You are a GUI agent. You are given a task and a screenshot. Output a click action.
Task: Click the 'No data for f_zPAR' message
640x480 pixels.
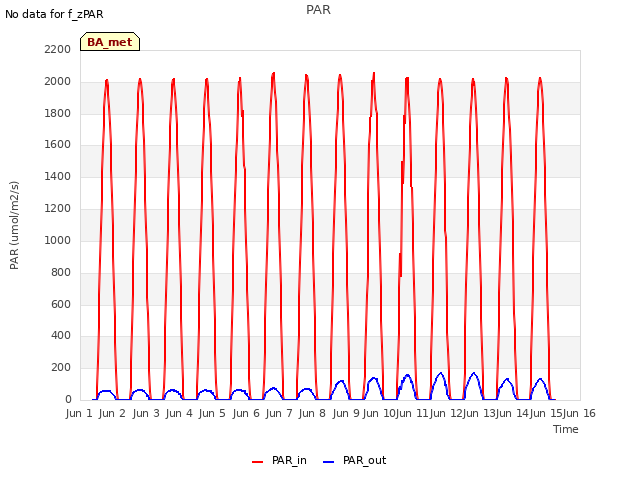tap(54, 15)
